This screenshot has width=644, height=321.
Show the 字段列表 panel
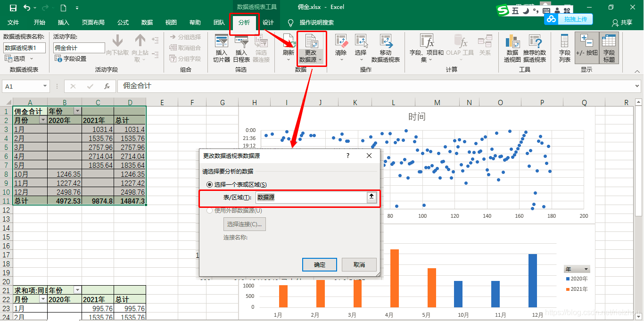(x=565, y=47)
